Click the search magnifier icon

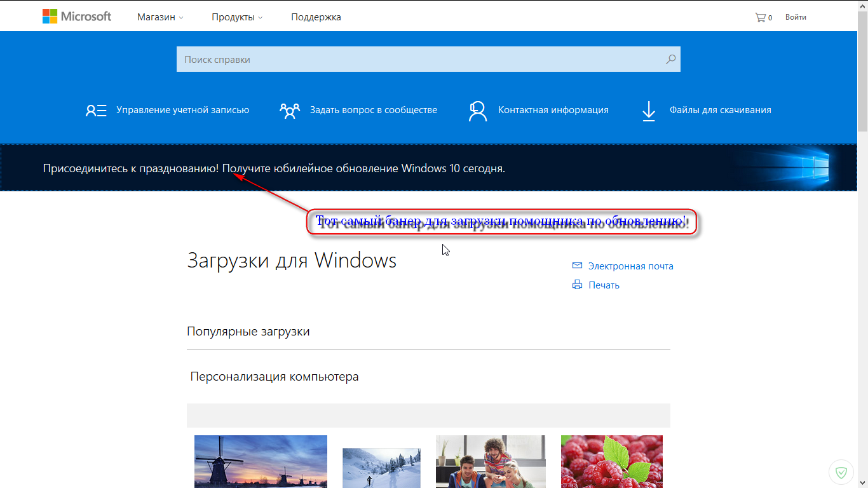coord(670,59)
